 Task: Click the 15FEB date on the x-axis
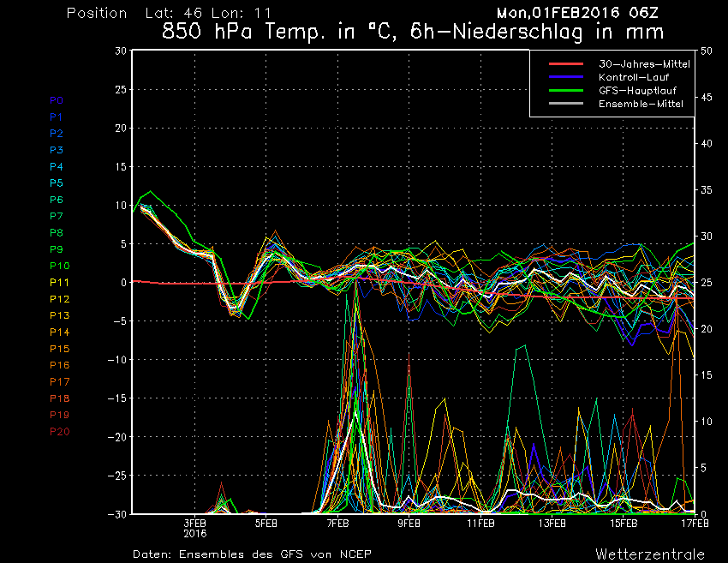pyautogui.click(x=624, y=523)
